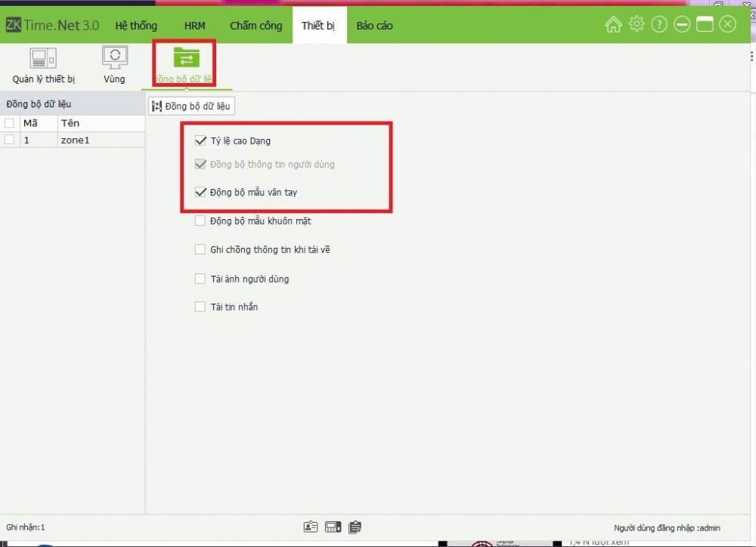Open the help question mark icon
The width and height of the screenshot is (756, 547).
pos(659,25)
